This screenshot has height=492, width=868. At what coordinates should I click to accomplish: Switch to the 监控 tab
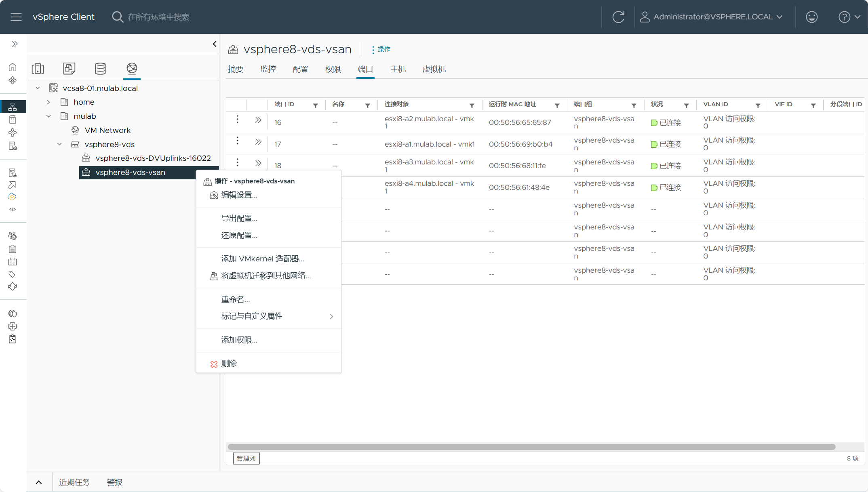coord(268,69)
